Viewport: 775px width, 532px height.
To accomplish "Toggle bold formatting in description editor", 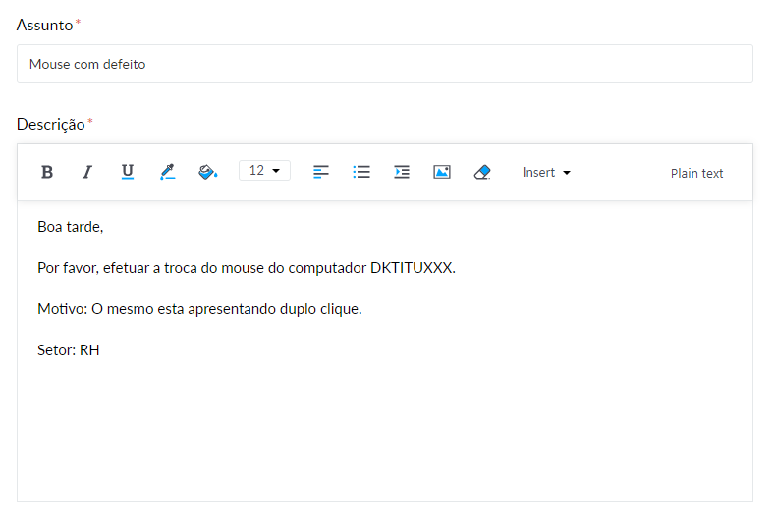I will 47,172.
